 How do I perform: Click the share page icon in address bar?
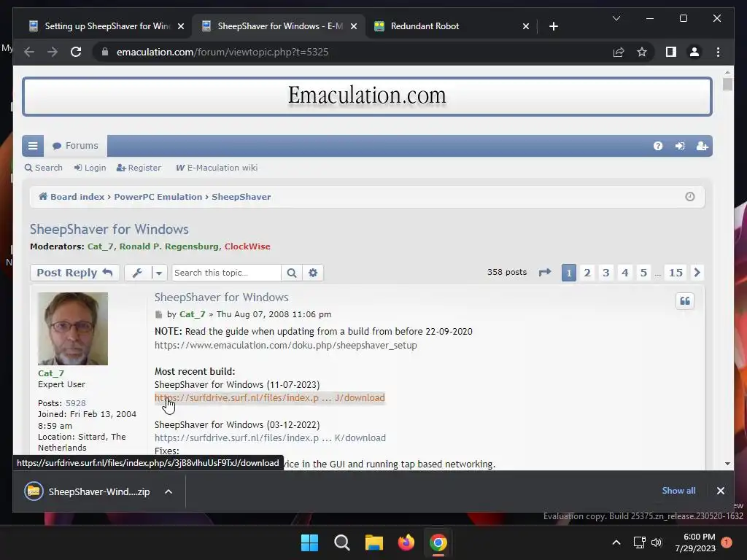619,52
